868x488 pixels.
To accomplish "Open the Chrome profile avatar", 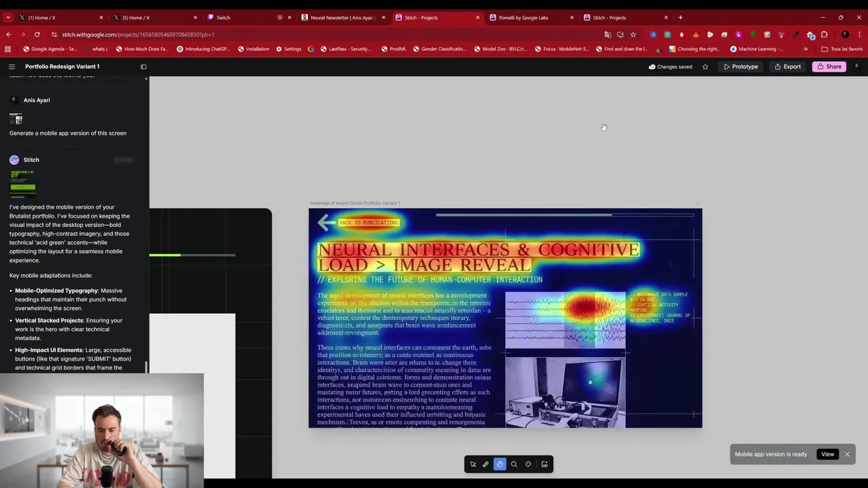I will [845, 35].
